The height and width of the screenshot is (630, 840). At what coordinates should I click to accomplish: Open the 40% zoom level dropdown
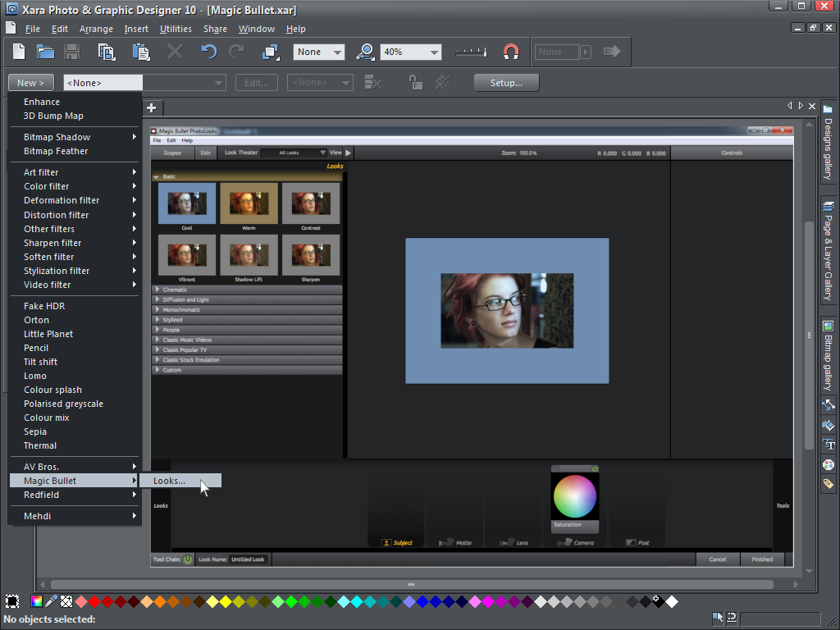tap(410, 52)
